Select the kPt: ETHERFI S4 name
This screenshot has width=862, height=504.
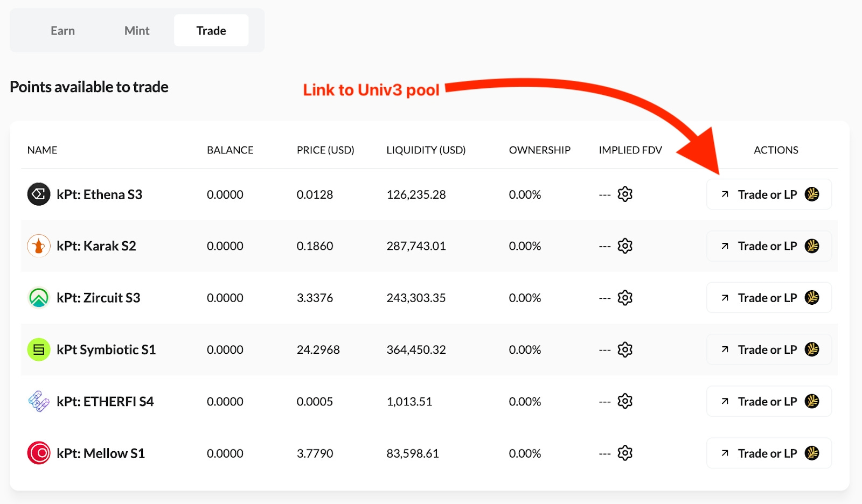(105, 401)
